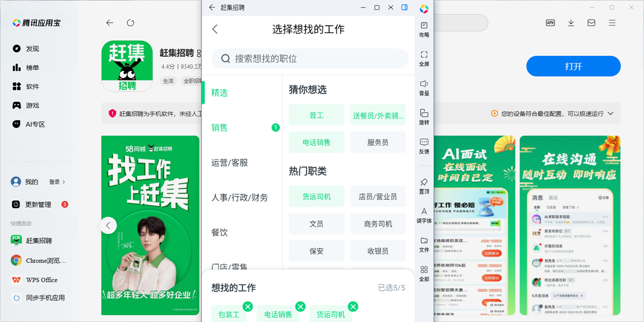Open hamburger menu in 应用宝 header

(612, 23)
